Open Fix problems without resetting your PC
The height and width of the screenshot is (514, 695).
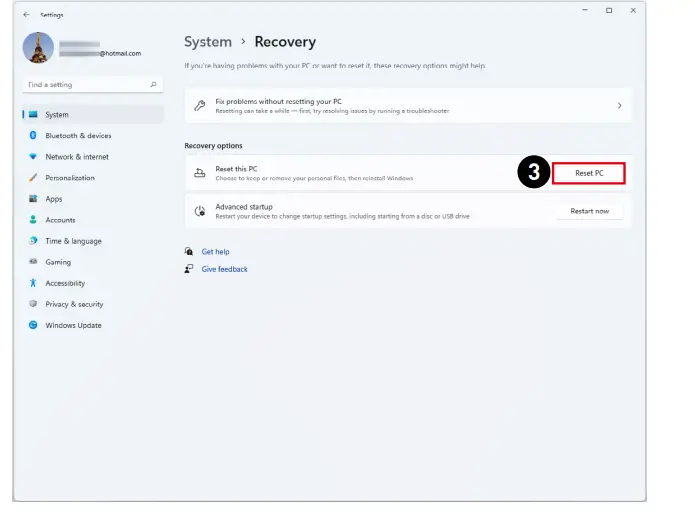click(x=408, y=105)
